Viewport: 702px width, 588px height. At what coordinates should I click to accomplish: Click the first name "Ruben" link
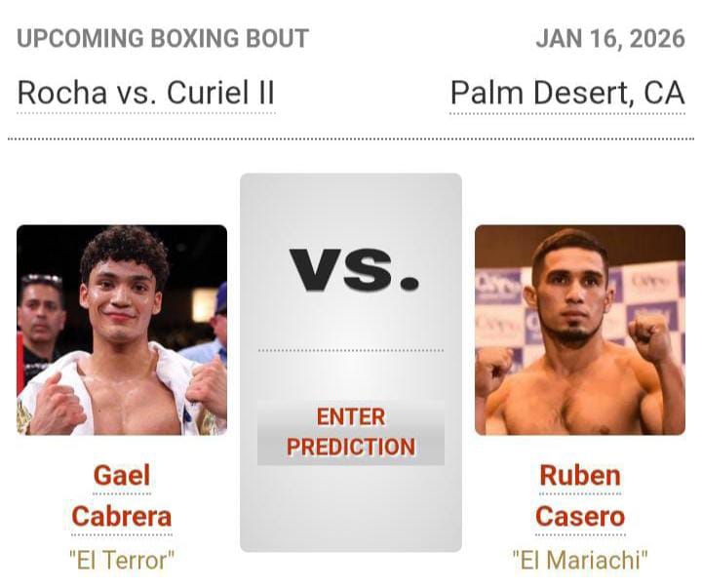coord(579,475)
